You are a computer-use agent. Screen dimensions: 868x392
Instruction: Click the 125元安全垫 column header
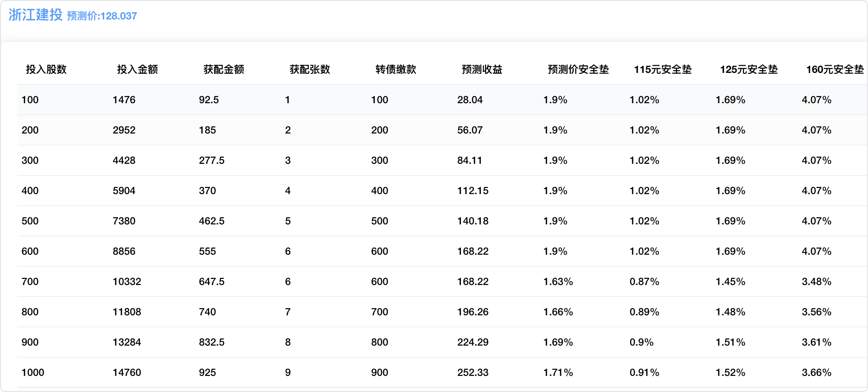[749, 70]
